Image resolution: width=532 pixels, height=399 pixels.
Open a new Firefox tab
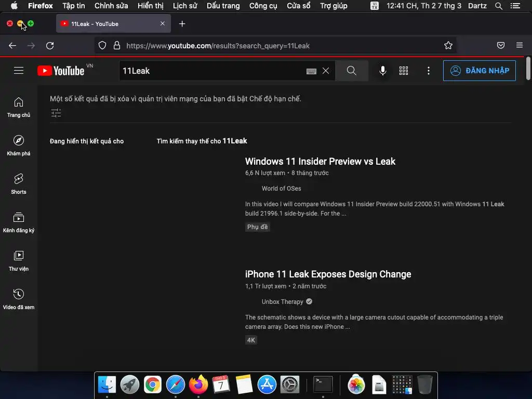(182, 24)
